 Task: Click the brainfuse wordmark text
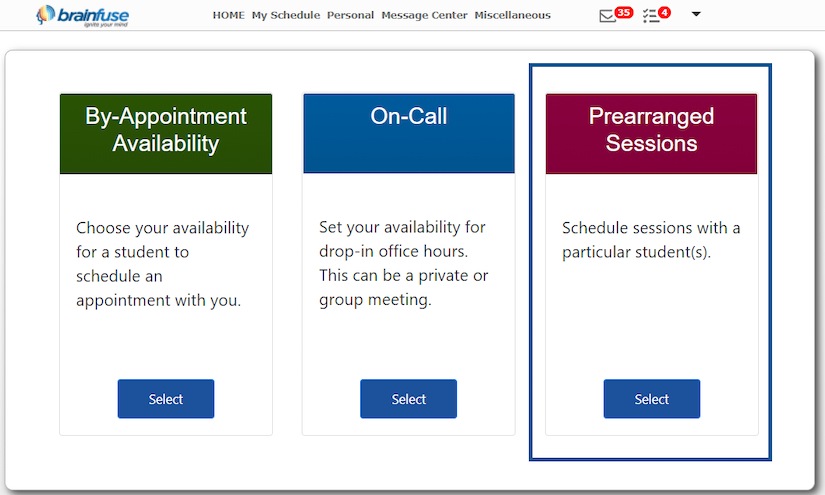[x=92, y=14]
